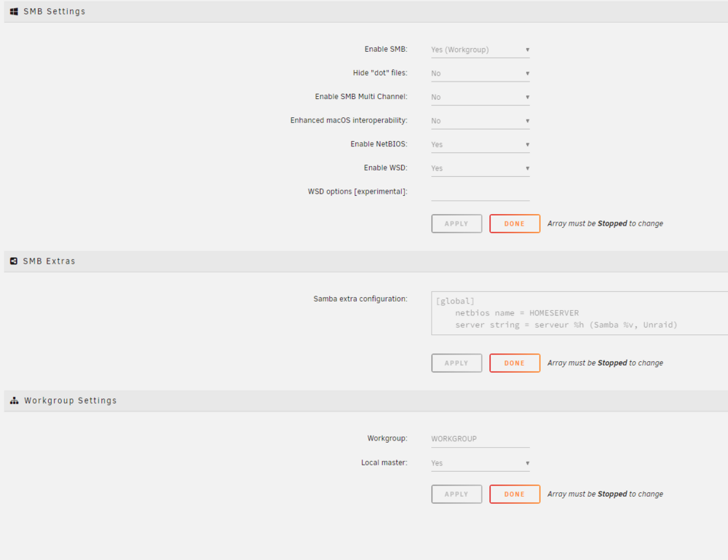Open the Local master dropdown
Image resolution: width=728 pixels, height=560 pixels.
tap(480, 463)
